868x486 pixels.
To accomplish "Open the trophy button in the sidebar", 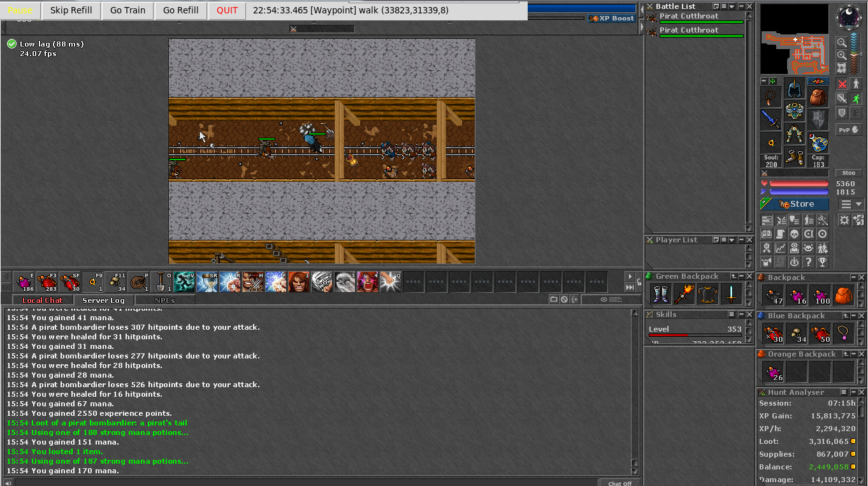I will point(823,261).
